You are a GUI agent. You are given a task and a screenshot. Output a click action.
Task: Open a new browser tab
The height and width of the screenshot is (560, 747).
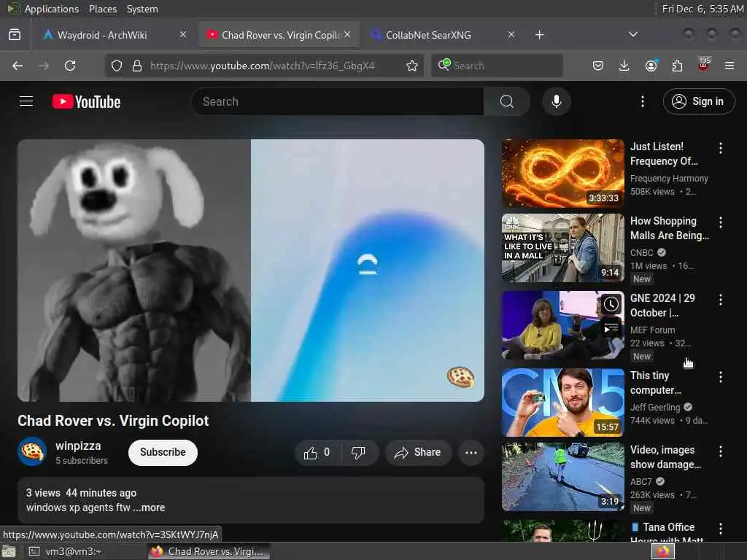539,35
